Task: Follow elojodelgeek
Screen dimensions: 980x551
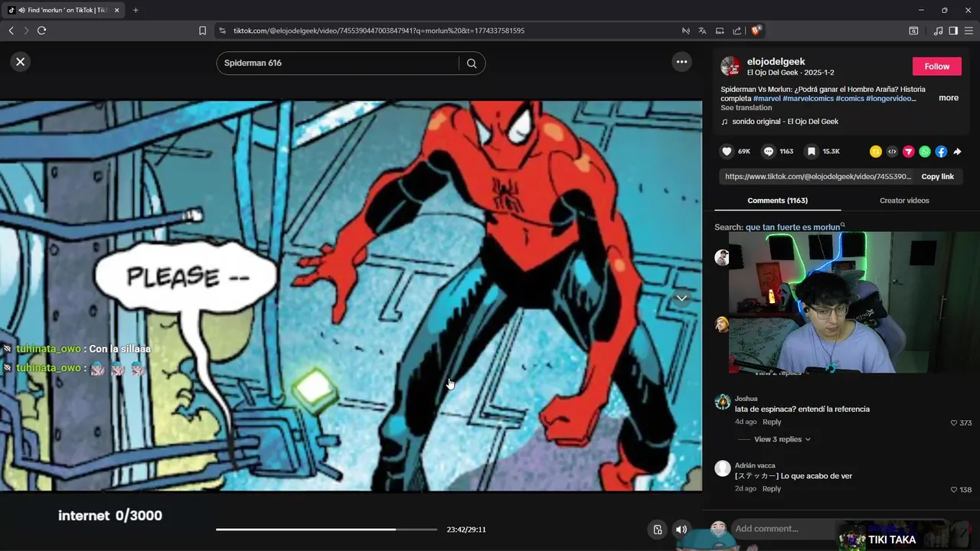Action: tap(936, 67)
